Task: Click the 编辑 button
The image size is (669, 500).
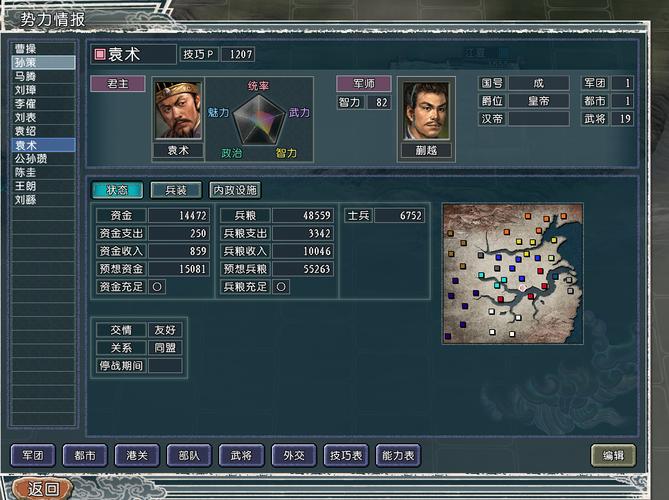Action: pos(613,455)
